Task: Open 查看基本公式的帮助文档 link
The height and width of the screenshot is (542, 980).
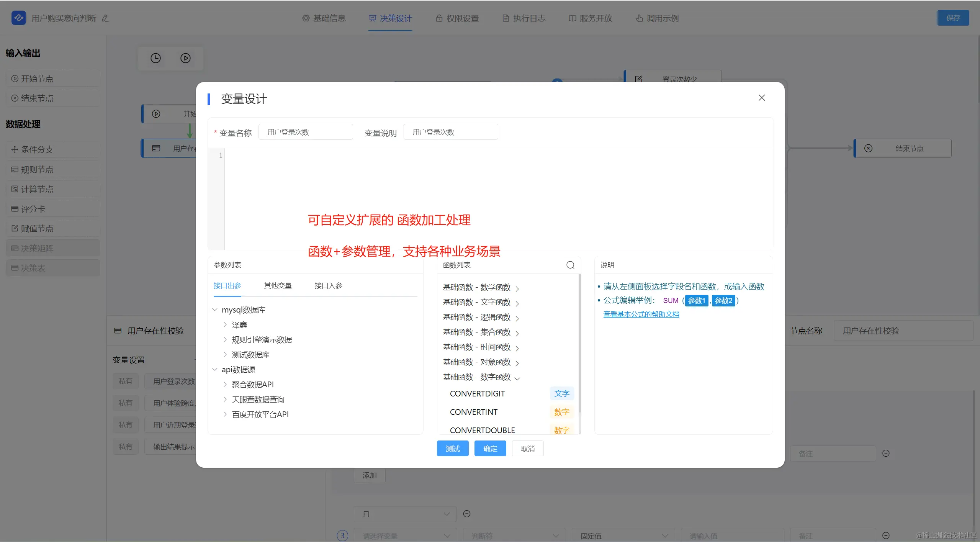Action: (641, 314)
